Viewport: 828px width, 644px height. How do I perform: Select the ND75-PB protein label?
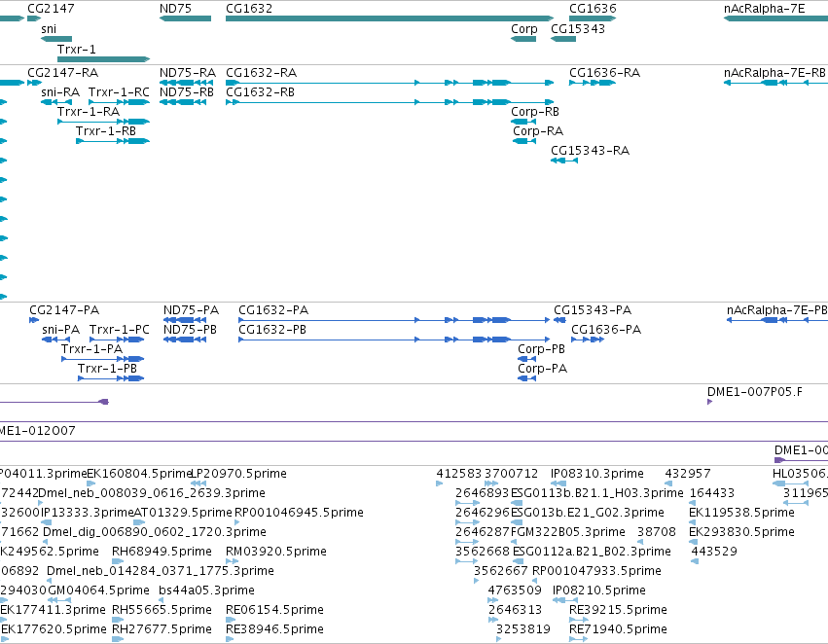point(190,330)
